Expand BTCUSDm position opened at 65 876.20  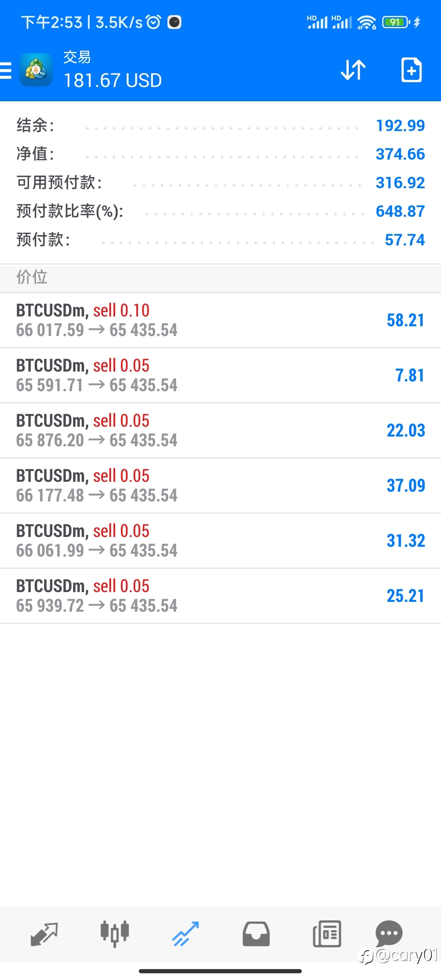(x=220, y=431)
